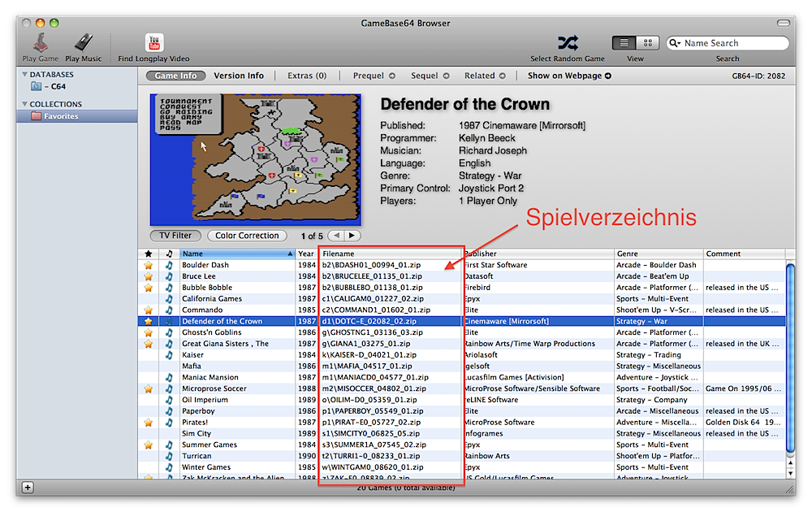Select the Sim City game row
Viewport: 812px width, 512px height.
pos(461,434)
